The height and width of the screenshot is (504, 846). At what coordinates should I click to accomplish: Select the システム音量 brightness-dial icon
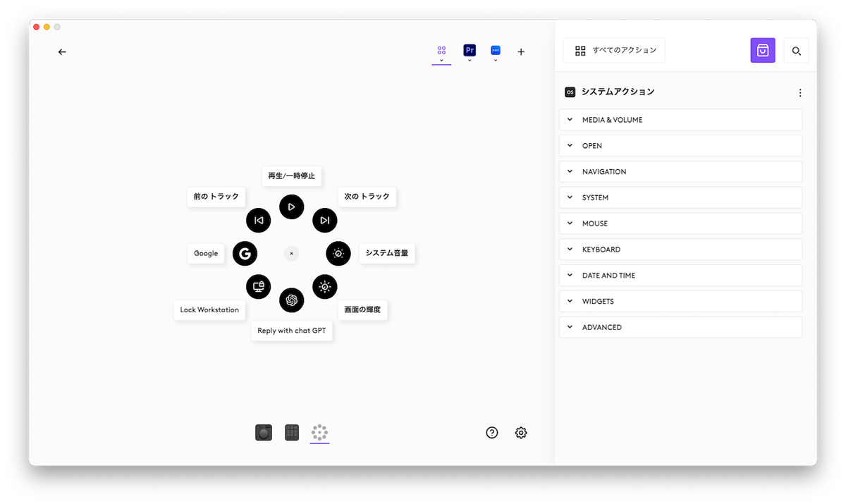(x=338, y=253)
